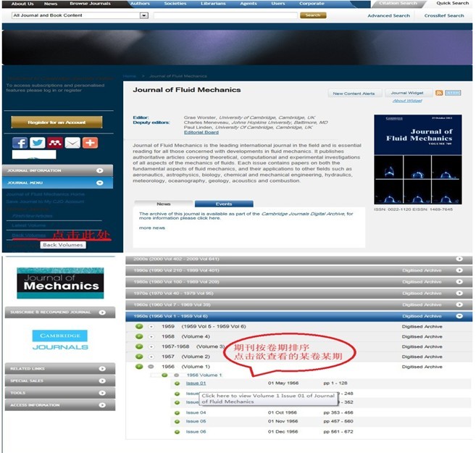Go to Authors section
This screenshot has width=476, height=453.
[140, 4]
